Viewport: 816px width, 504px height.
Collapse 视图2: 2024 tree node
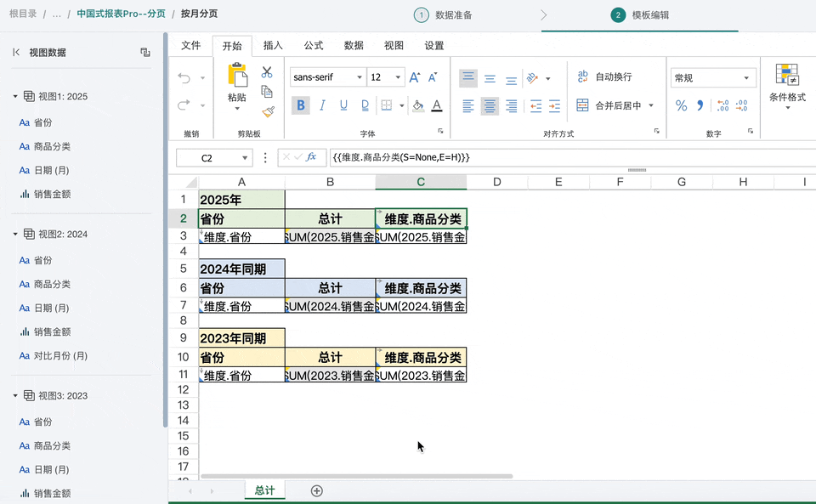coord(15,234)
